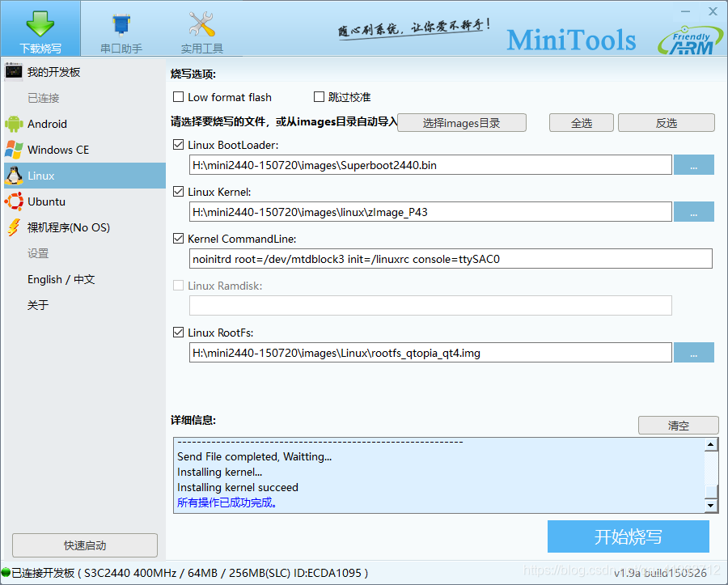Click the 反选 invert selection button

(x=667, y=122)
